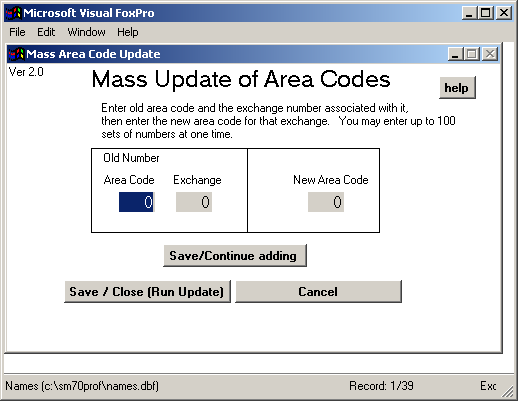Viewport: 518px width, 401px height.
Task: Click the Mass Area Code Update window icon
Action: [16, 54]
